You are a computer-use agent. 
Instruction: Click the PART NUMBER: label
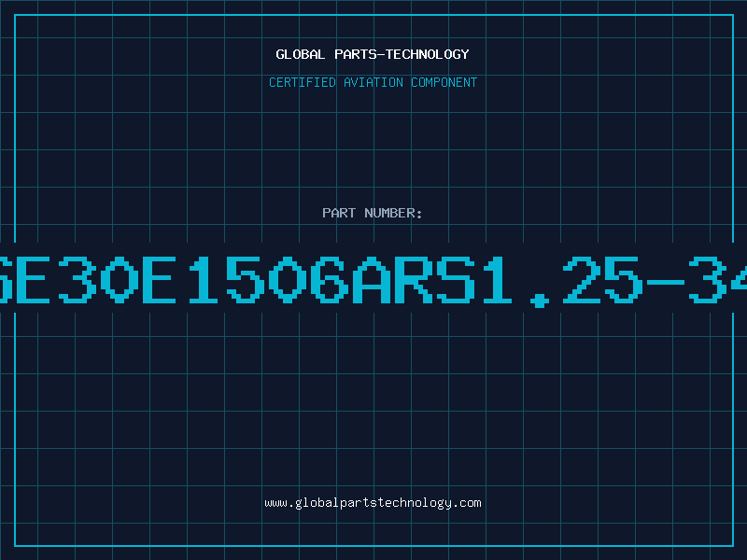click(373, 213)
